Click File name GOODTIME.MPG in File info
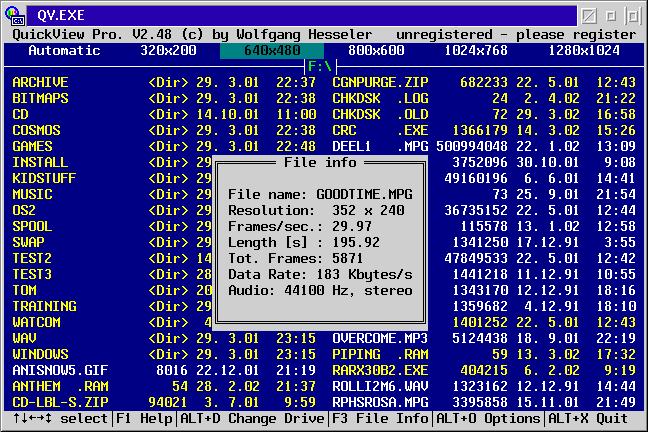The height and width of the screenshot is (432, 648). tap(320, 194)
